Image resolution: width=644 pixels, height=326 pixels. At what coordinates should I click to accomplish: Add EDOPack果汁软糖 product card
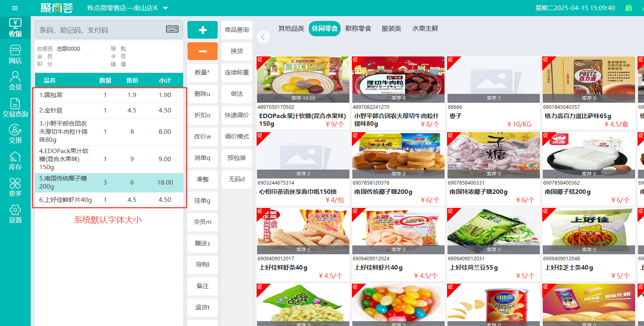pyautogui.click(x=303, y=93)
